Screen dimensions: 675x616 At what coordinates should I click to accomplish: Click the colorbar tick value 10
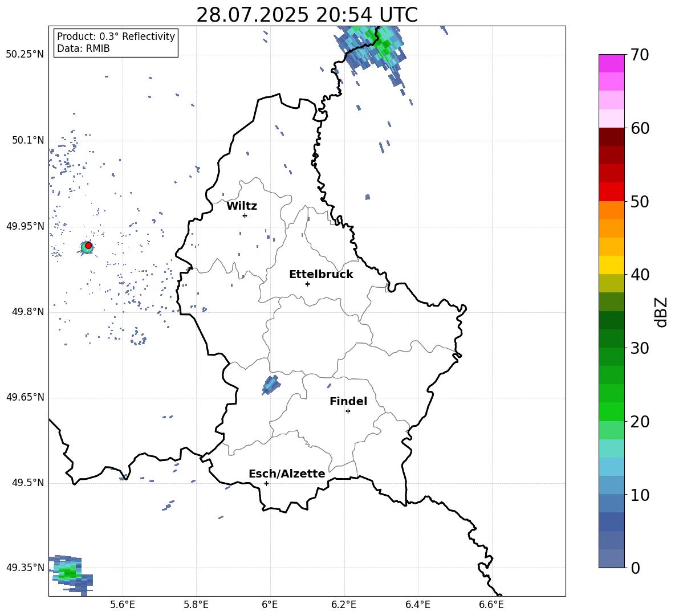(x=640, y=495)
